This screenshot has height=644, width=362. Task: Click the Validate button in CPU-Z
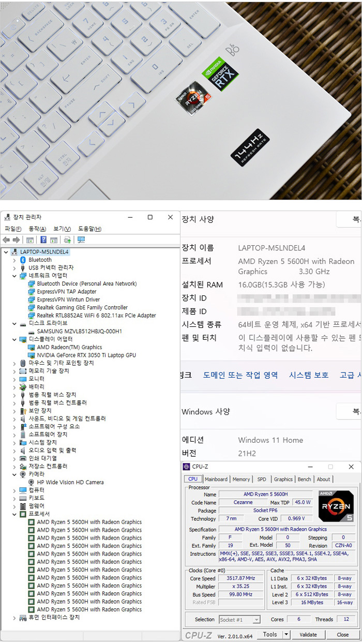[308, 635]
